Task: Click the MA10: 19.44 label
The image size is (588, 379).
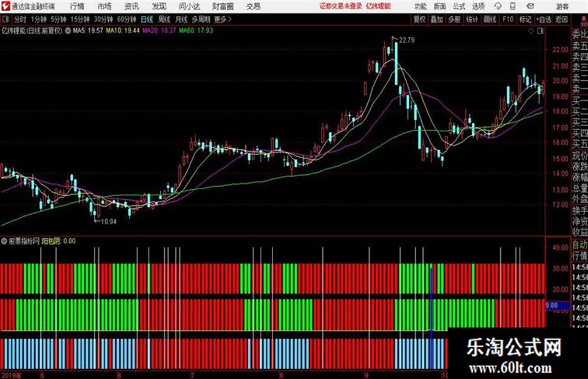Action: (x=123, y=30)
